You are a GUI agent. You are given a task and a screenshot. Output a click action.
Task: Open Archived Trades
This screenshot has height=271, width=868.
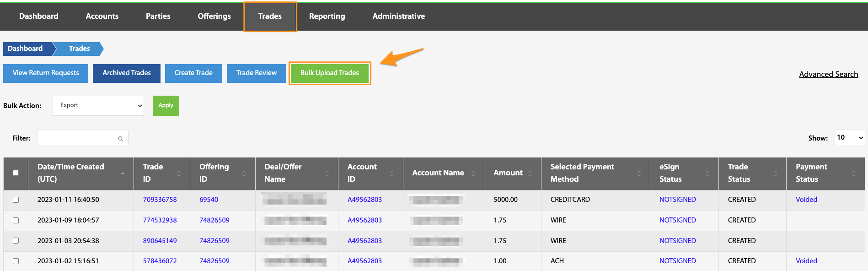[127, 73]
